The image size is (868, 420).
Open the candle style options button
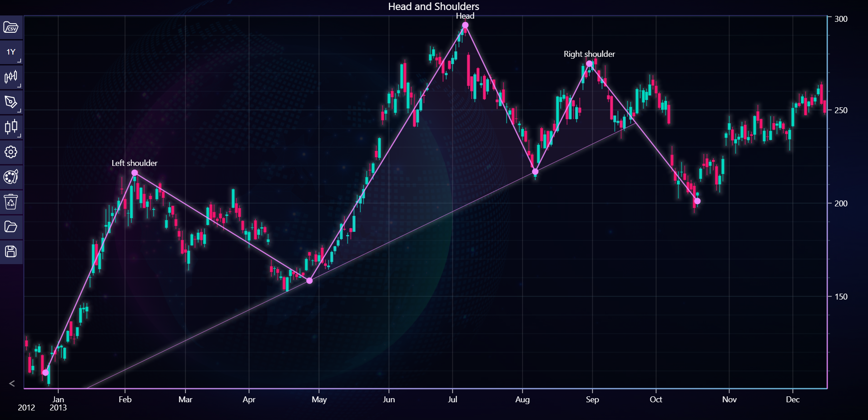[11, 127]
